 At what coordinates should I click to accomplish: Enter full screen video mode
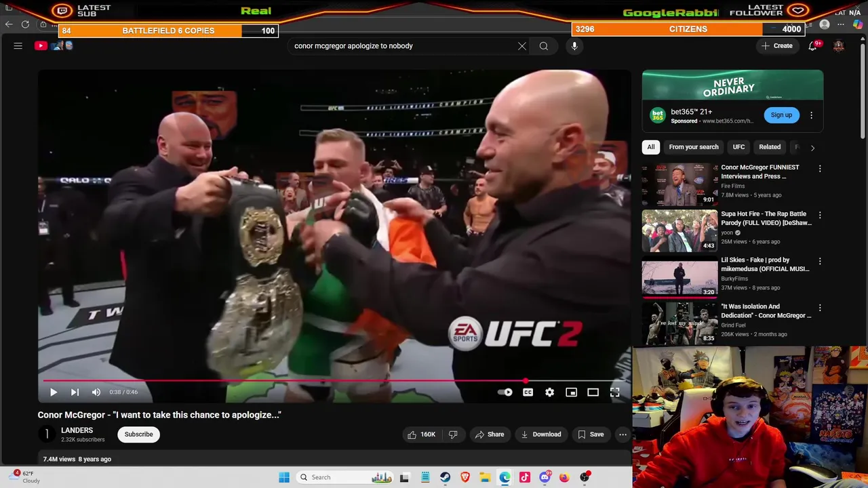614,392
